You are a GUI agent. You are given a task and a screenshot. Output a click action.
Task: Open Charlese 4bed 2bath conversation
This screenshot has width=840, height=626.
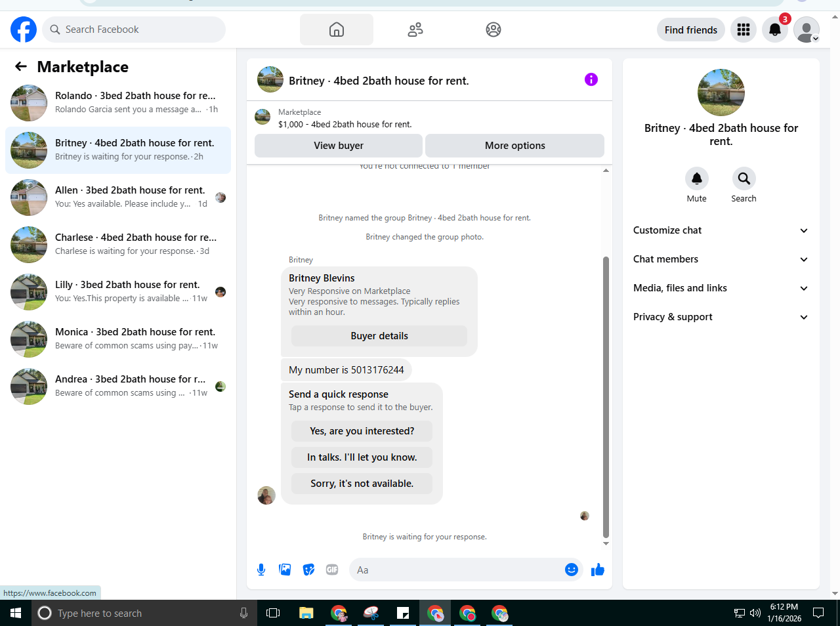118,245
